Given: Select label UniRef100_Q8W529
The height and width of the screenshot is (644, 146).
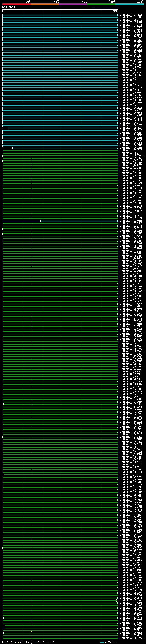Looking at the screenshot, I should coord(131,130).
